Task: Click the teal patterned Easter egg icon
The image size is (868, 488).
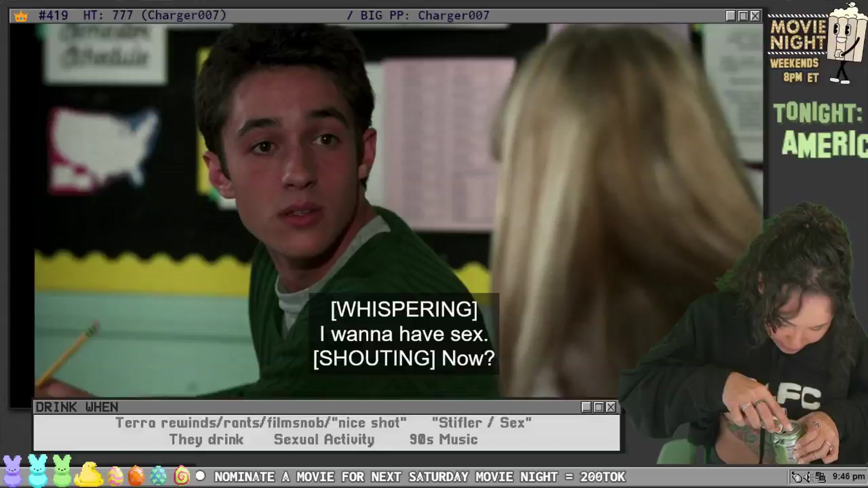Action: [x=158, y=476]
